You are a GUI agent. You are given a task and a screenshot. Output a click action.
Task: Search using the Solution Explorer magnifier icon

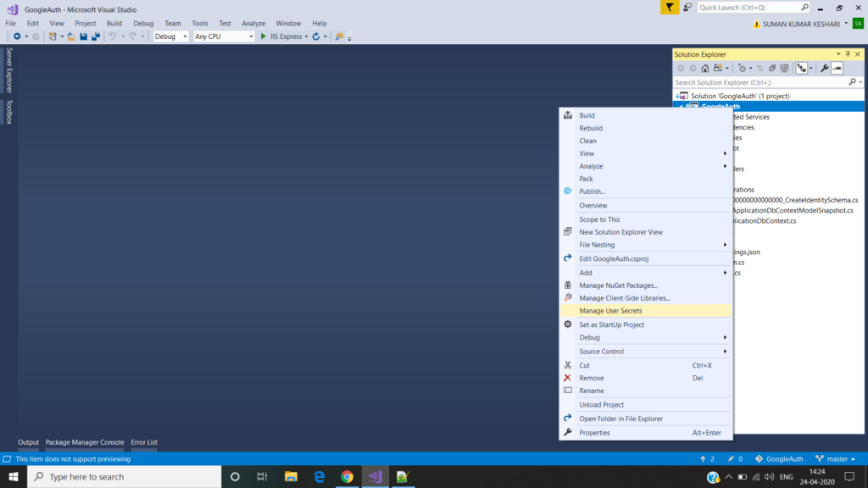[852, 82]
